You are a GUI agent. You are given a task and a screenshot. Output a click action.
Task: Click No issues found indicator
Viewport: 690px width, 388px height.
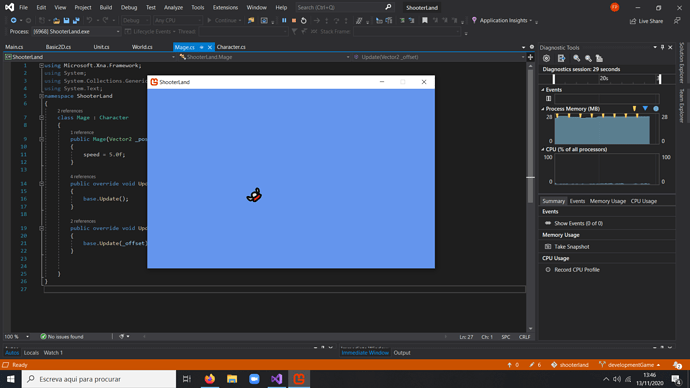[62, 337]
